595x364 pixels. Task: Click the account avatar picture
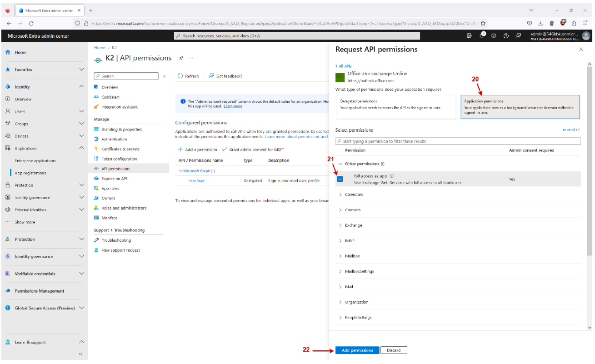[x=586, y=36]
